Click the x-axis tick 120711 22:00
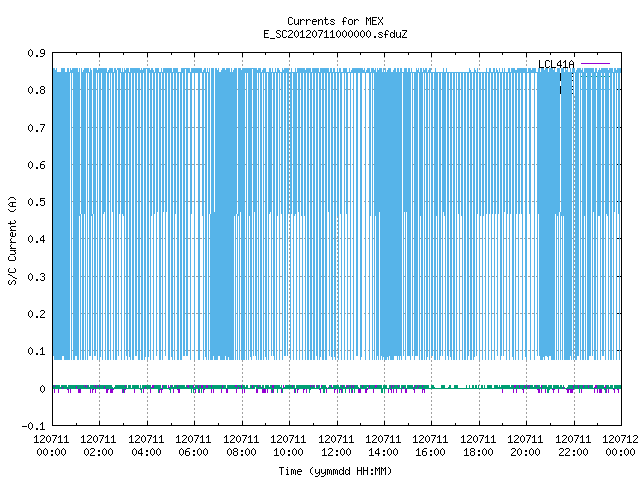Screen dimensions: 640x480 573,445
